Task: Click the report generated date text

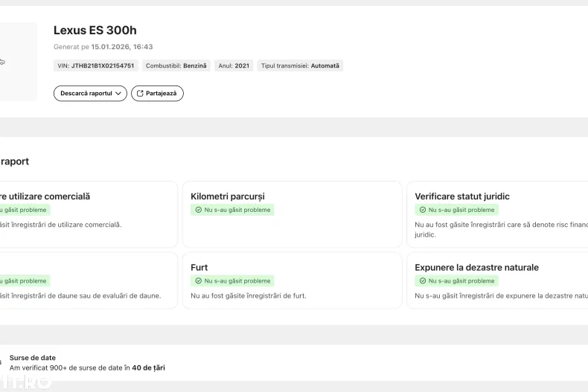Action: point(103,47)
